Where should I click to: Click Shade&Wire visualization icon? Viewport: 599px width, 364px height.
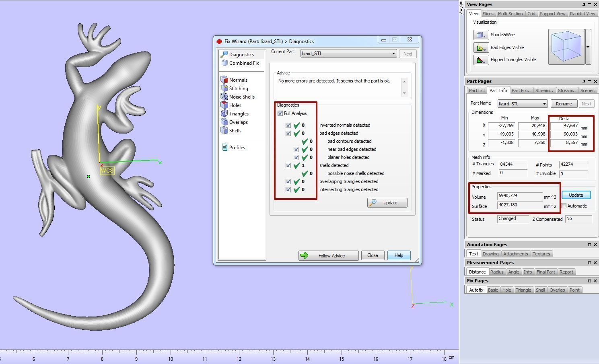tap(481, 35)
